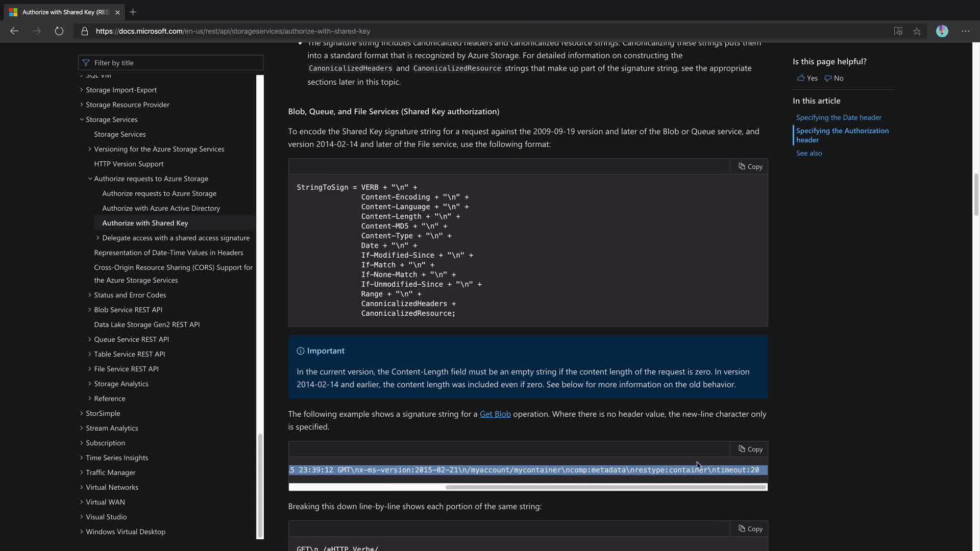Vote Yes for page helpful

(807, 78)
